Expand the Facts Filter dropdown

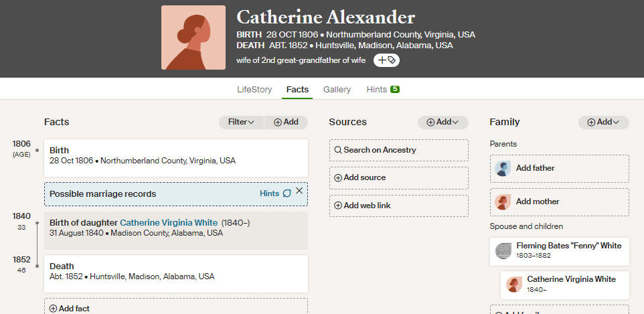click(241, 122)
